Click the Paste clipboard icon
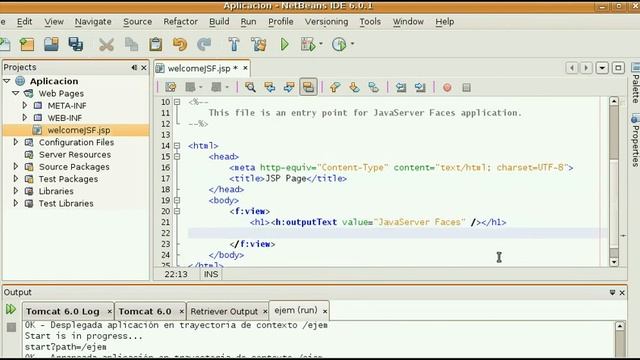The height and width of the screenshot is (360, 640). (x=156, y=44)
